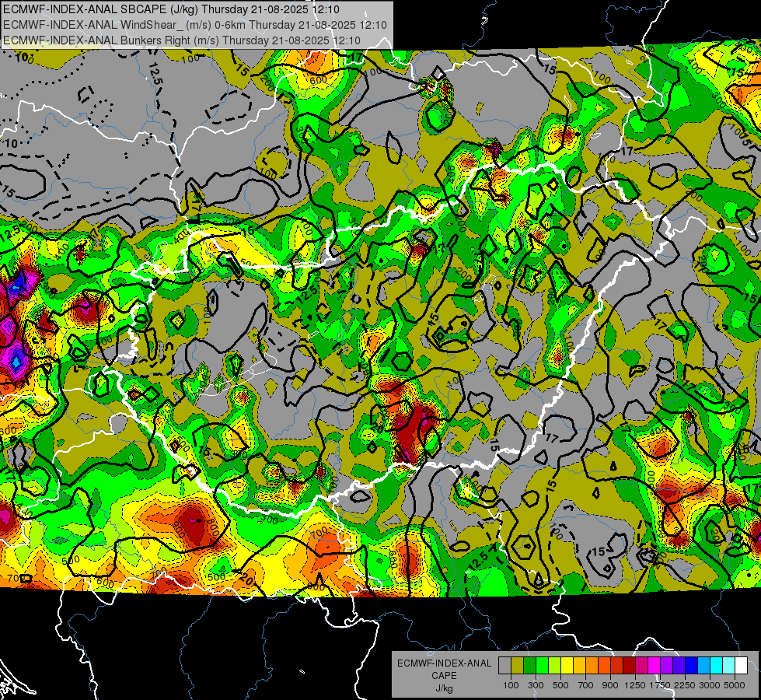Click the 2250 value on the legend scale
This screenshot has width=761, height=700.
point(685,685)
